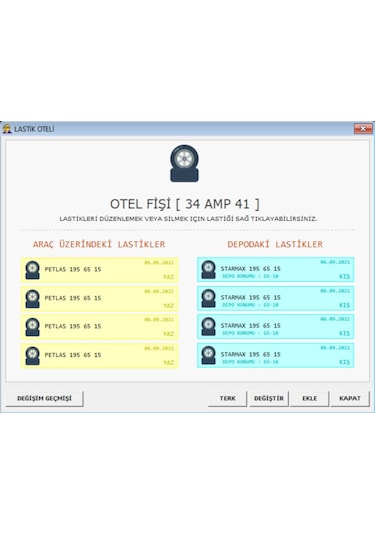Image resolution: width=375 pixels, height=535 pixels.
Task: Click the KIŞ label on the second STARMAX row
Action: coord(345,305)
